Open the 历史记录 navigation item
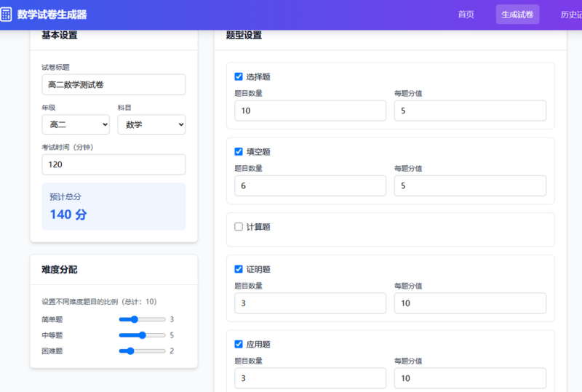This screenshot has height=392, width=582. click(570, 15)
